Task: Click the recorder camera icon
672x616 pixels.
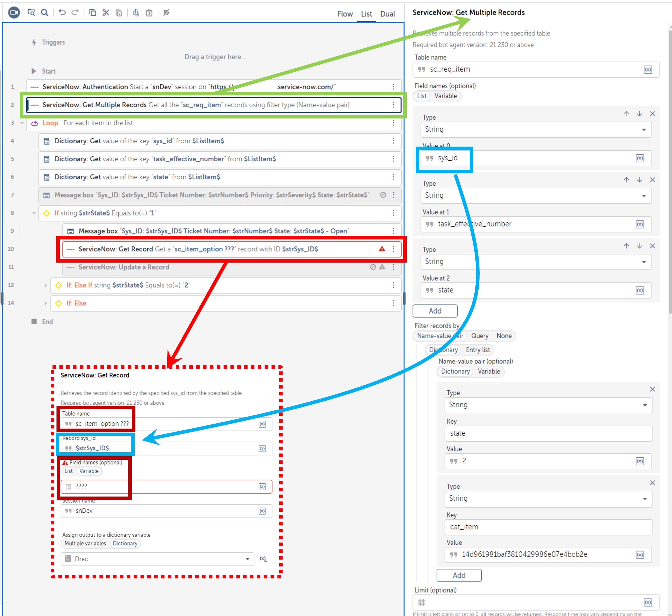Action: tap(14, 13)
